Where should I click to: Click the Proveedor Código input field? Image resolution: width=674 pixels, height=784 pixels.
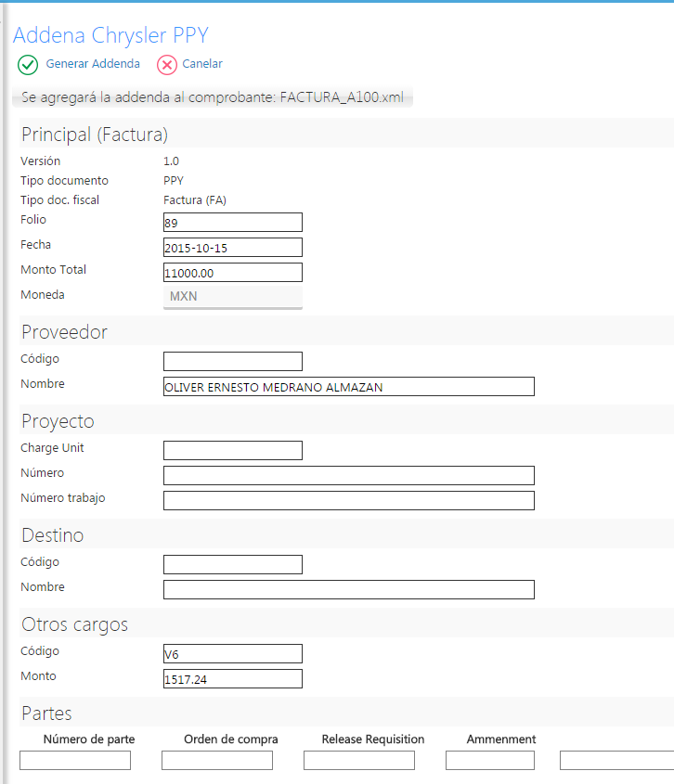point(233,362)
